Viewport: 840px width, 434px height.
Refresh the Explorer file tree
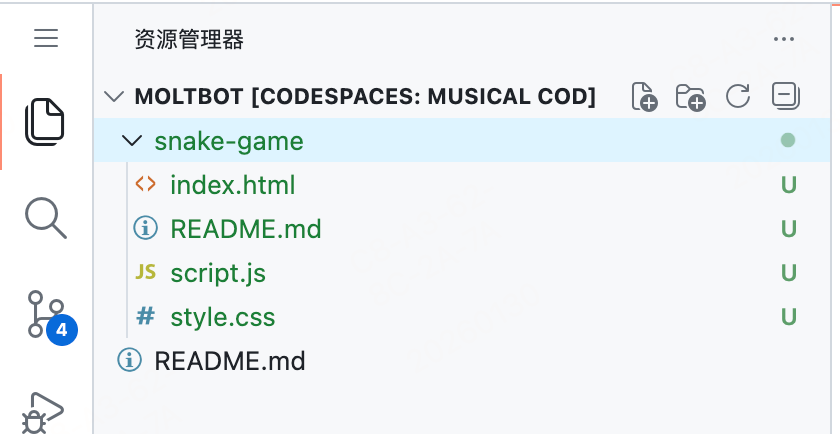tap(738, 97)
